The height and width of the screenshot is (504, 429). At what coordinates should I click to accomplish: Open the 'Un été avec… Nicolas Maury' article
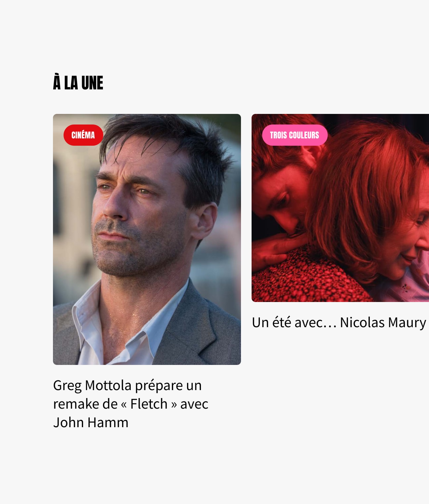point(339,322)
